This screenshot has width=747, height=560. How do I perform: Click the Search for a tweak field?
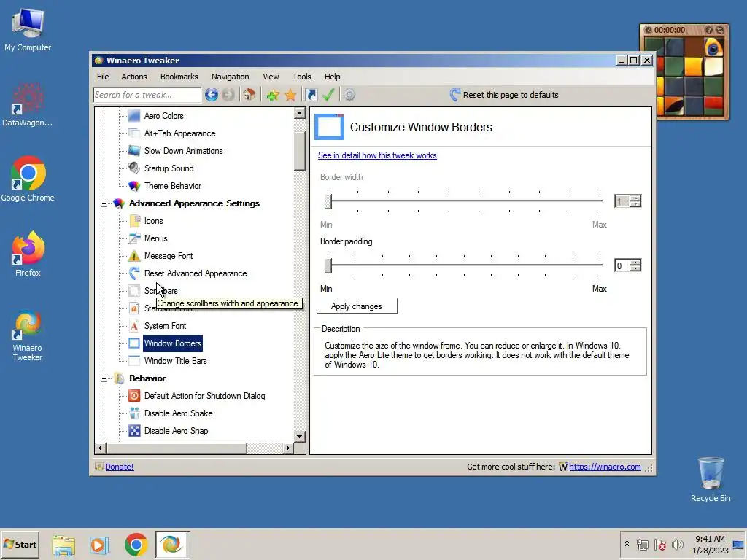point(147,95)
